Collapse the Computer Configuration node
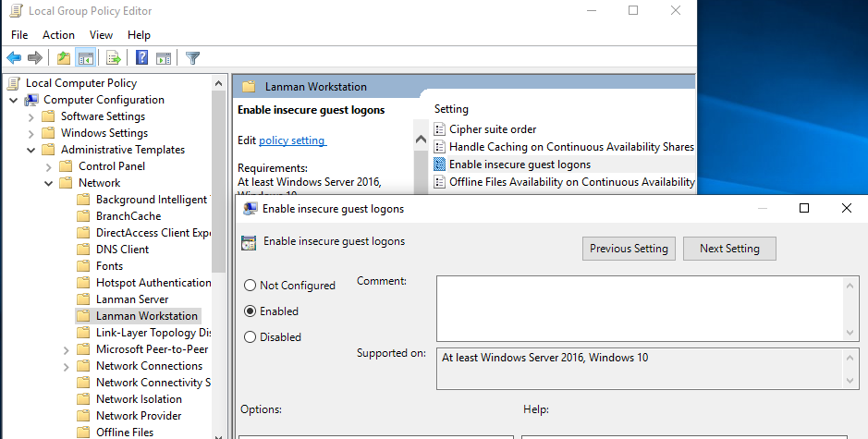 (13, 100)
